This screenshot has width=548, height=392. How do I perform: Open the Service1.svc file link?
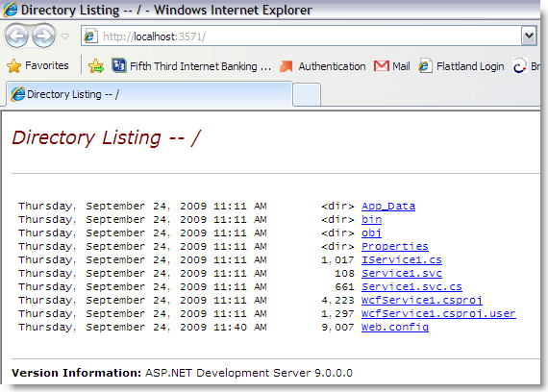[402, 273]
